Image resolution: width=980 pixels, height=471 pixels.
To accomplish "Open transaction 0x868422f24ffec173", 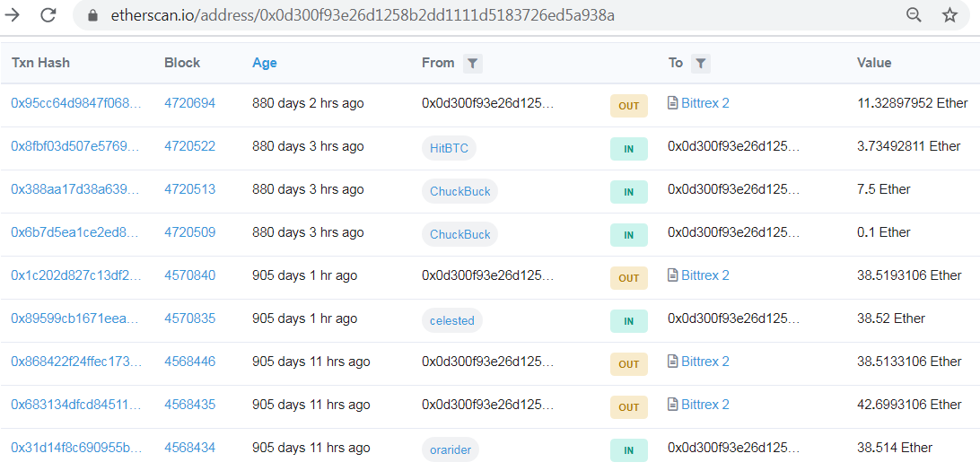I will point(76,362).
